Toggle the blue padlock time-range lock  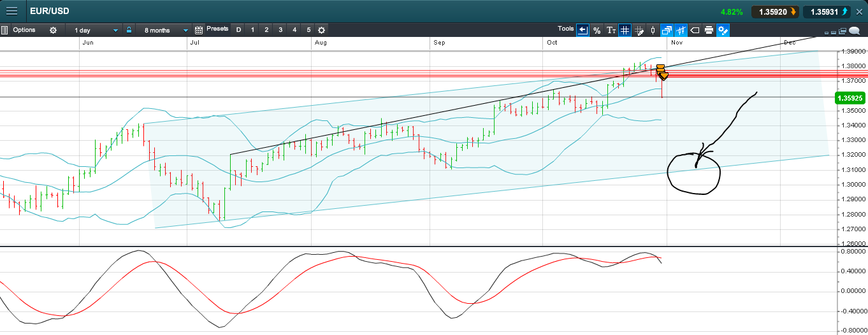(x=129, y=30)
